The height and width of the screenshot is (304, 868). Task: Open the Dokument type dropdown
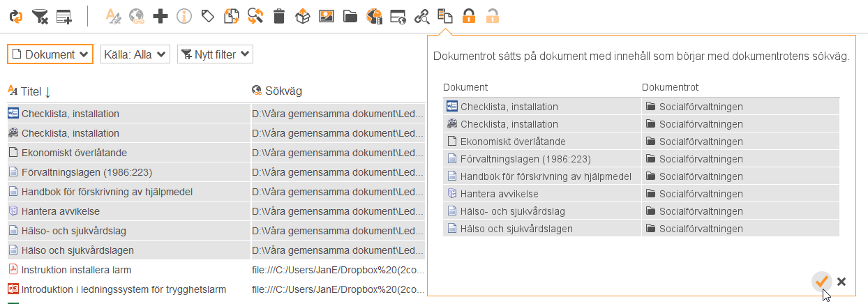(x=50, y=54)
